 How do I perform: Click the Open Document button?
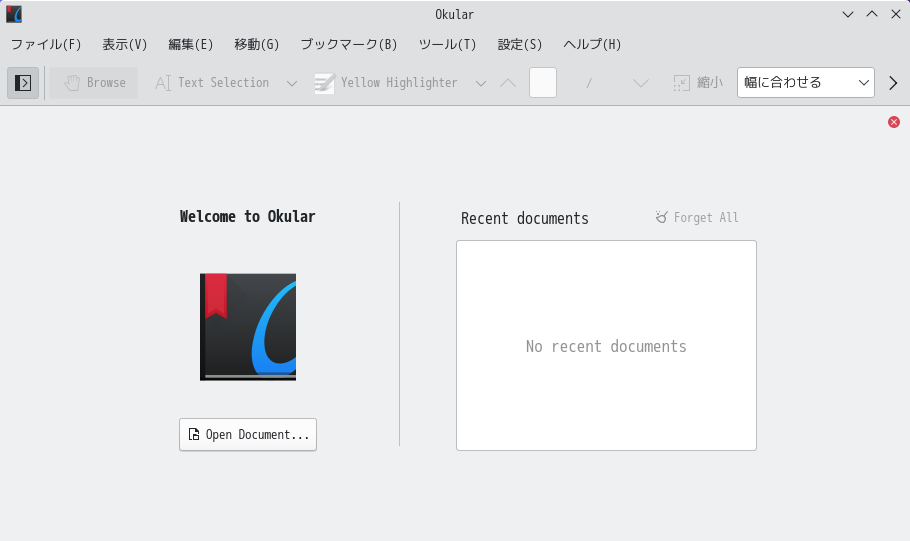tap(248, 434)
